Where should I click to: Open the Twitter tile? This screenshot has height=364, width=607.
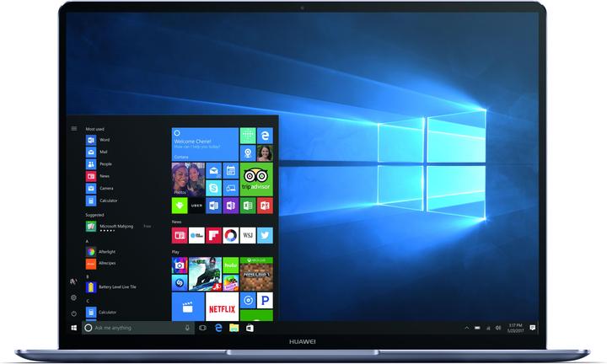265,235
